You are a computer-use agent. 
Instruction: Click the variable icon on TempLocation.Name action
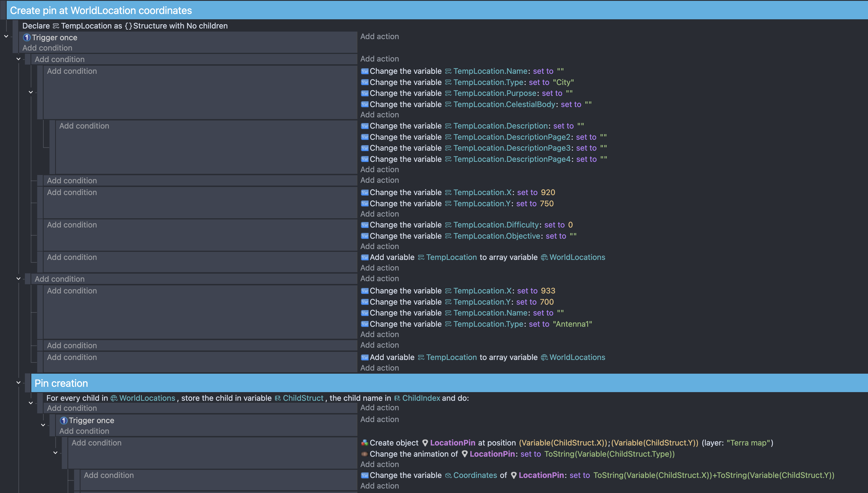click(365, 71)
